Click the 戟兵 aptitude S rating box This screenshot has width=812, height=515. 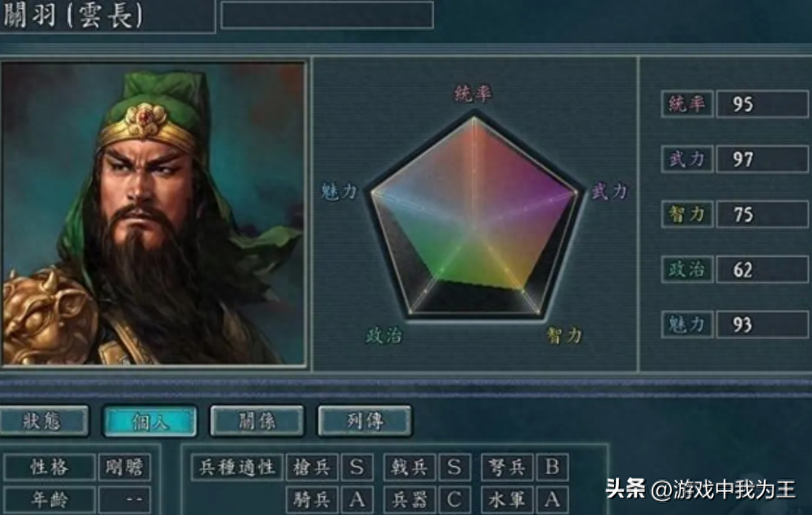(x=454, y=468)
